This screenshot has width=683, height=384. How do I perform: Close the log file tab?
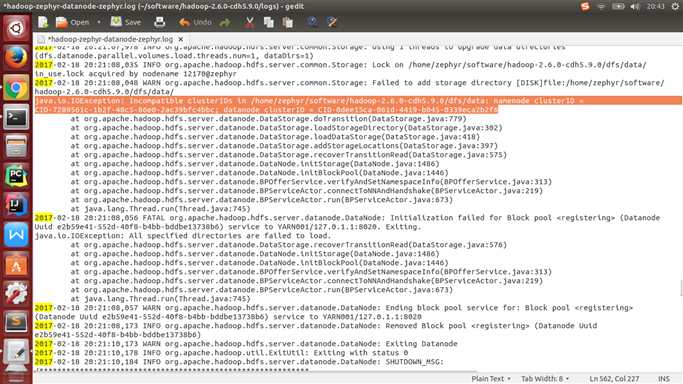(181, 39)
